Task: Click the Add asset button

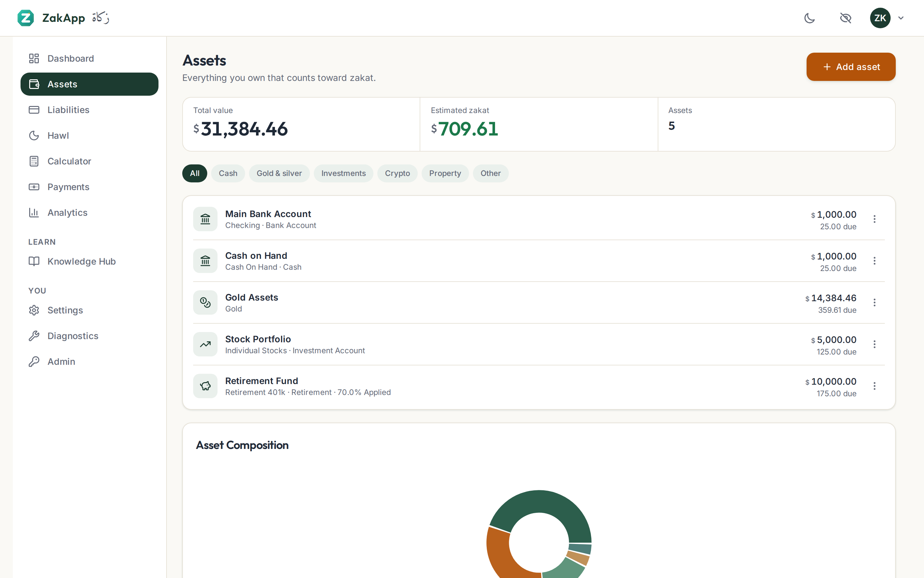Action: [x=851, y=67]
